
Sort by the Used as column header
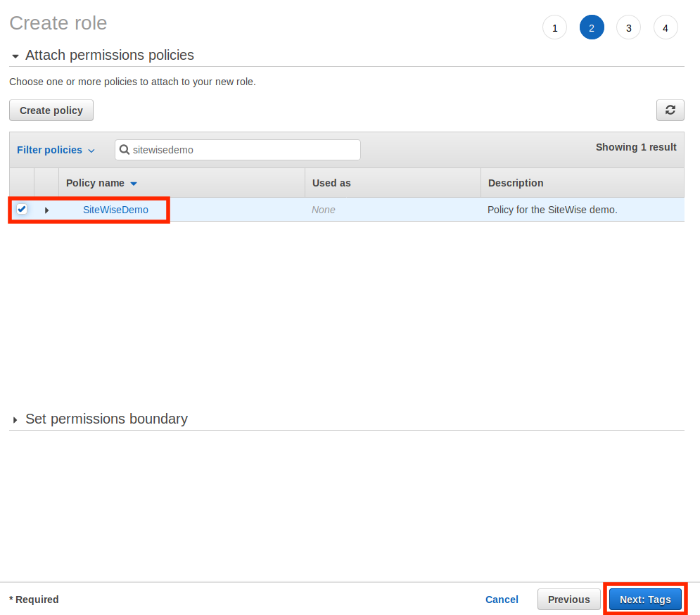tap(331, 183)
